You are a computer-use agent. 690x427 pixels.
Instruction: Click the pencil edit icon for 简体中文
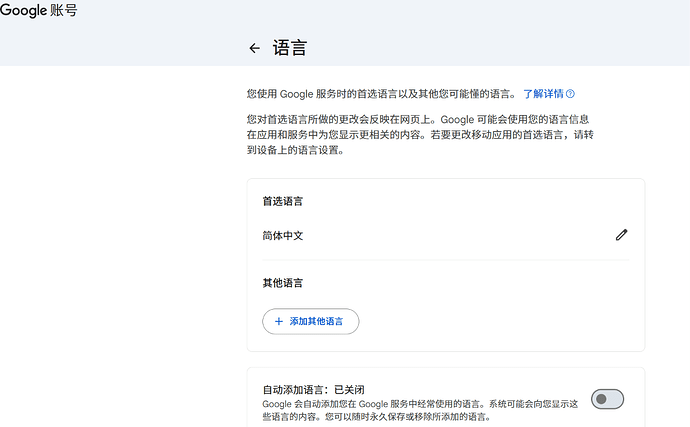point(621,235)
